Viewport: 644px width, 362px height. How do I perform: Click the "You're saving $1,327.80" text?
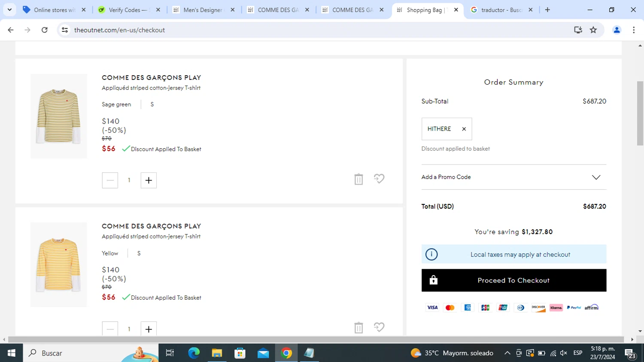click(513, 232)
